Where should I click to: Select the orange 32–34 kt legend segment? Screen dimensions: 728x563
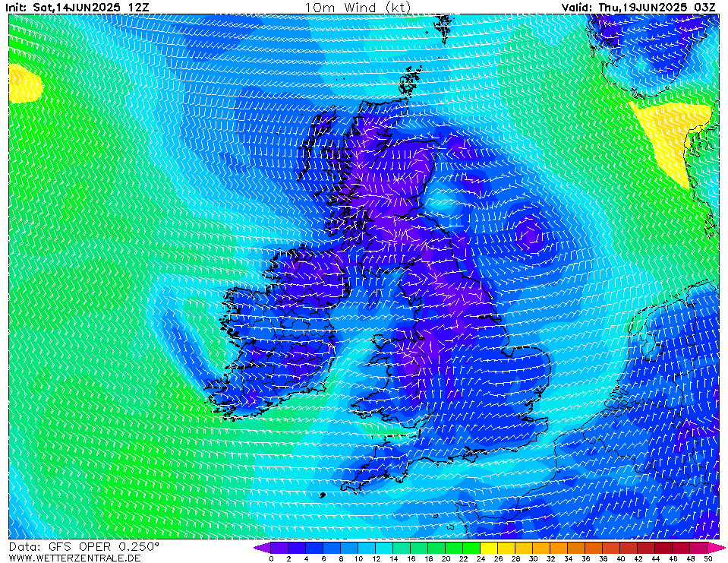tap(559, 548)
